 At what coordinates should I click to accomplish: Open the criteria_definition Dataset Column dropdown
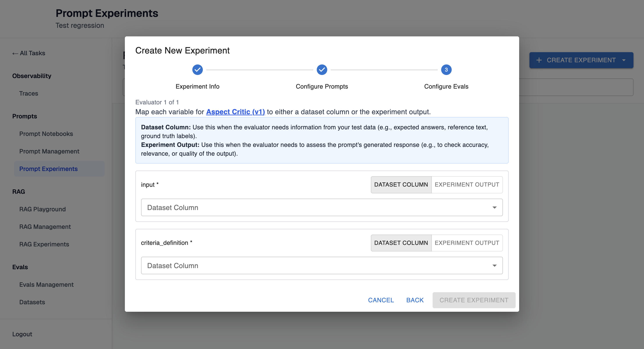(322, 265)
